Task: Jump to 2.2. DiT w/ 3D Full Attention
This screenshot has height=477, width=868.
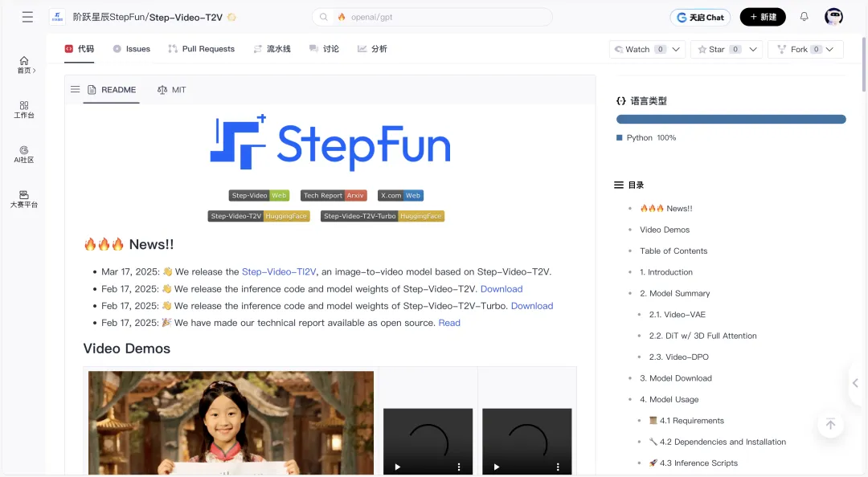Action: pos(703,336)
